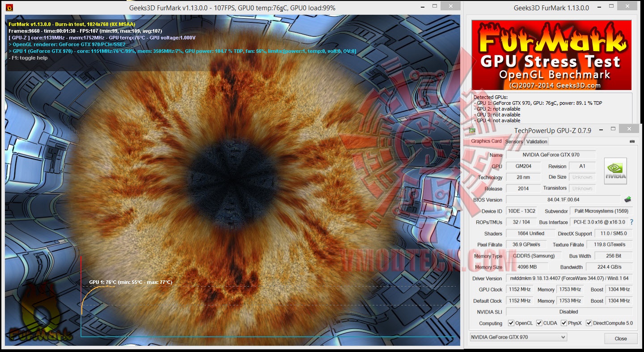Viewport: 644px width, 352px height.
Task: Click the Texture Fillrate value 119.8 GTexel/s
Action: [x=610, y=245]
